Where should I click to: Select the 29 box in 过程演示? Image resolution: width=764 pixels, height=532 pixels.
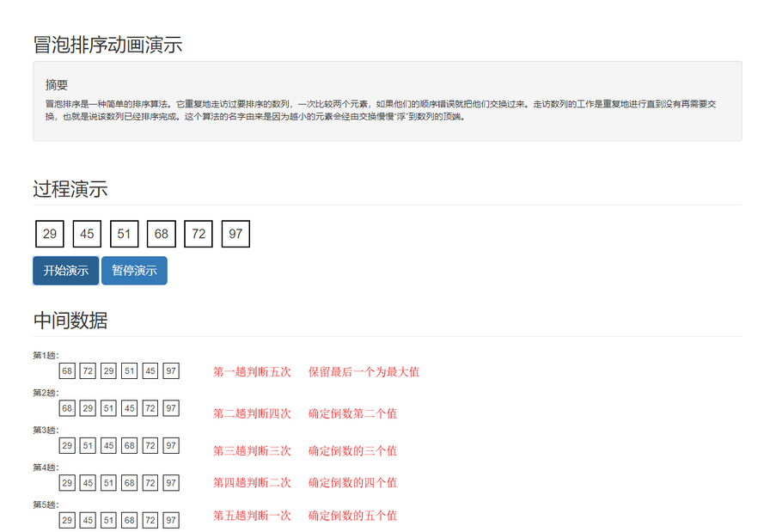[x=50, y=235]
